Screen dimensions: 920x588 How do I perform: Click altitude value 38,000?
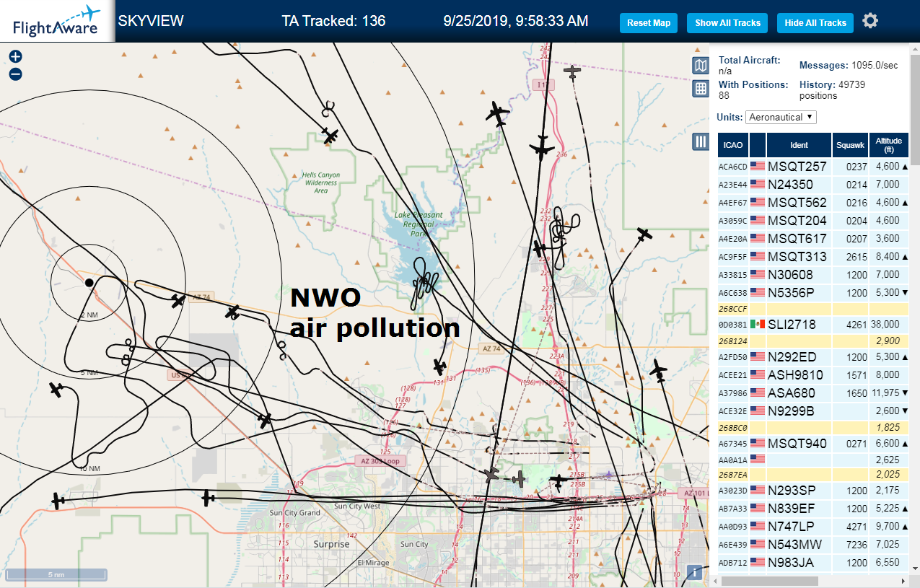point(884,325)
